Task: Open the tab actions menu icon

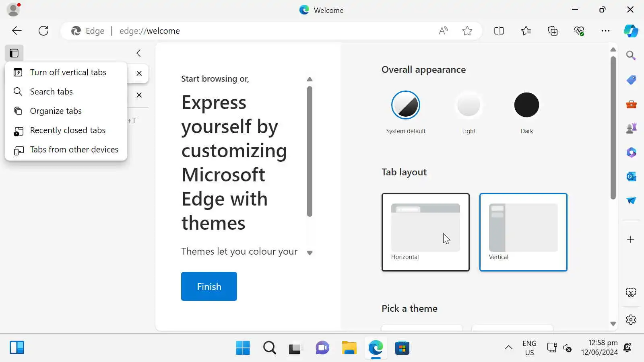Action: (x=14, y=53)
